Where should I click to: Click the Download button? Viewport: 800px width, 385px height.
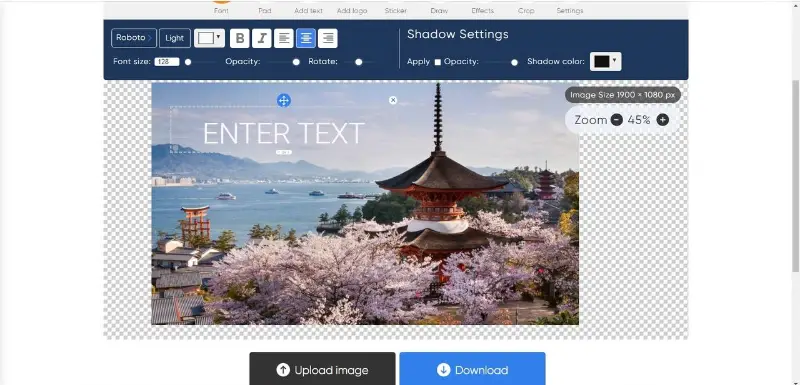point(472,369)
